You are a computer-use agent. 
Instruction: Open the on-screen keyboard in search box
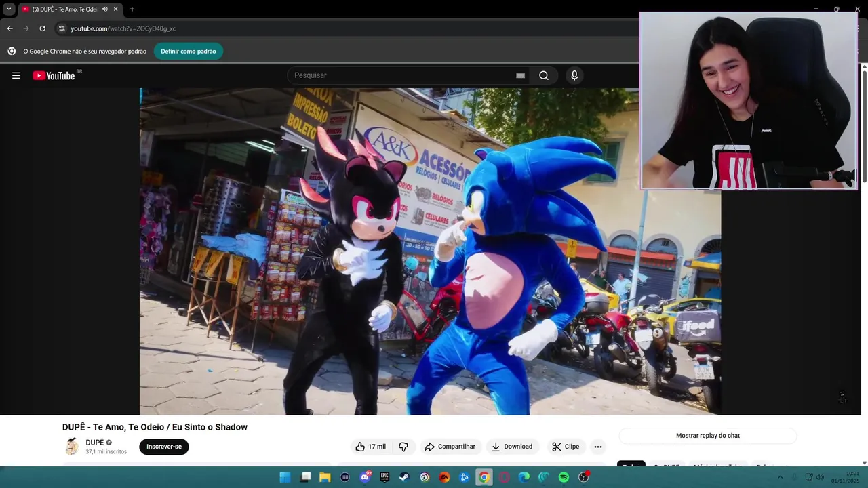coord(520,75)
